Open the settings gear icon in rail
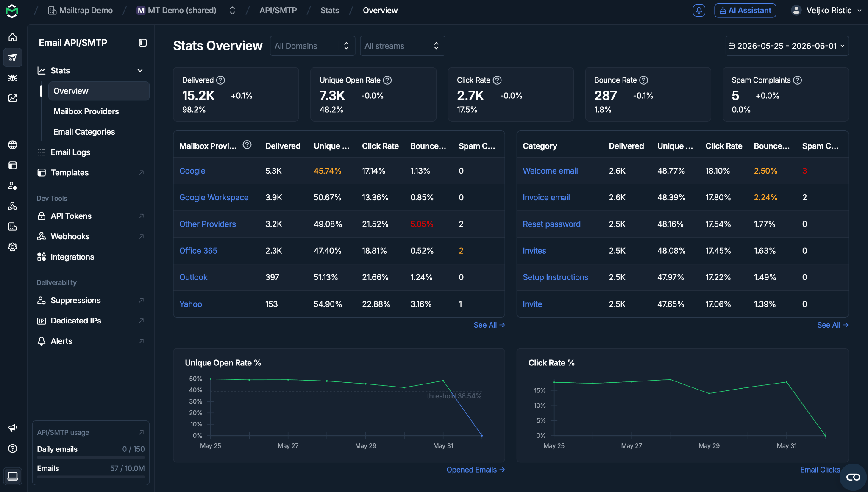This screenshot has width=868, height=492. 13,247
